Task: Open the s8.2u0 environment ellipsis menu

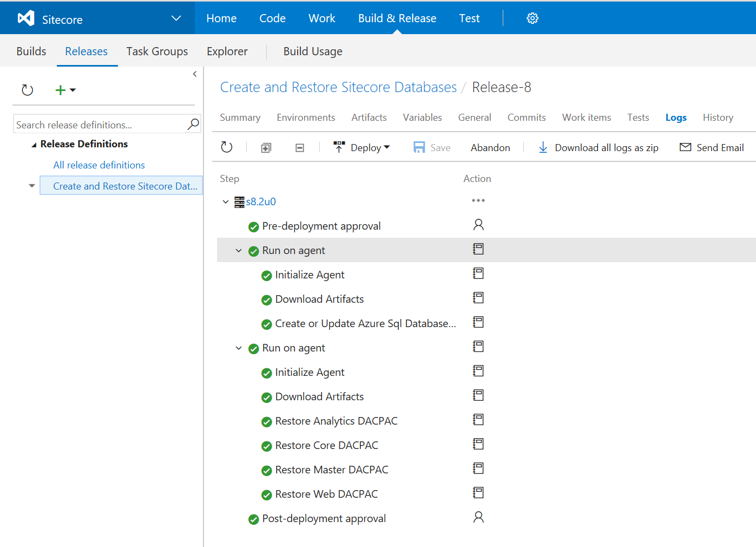Action: (x=478, y=201)
